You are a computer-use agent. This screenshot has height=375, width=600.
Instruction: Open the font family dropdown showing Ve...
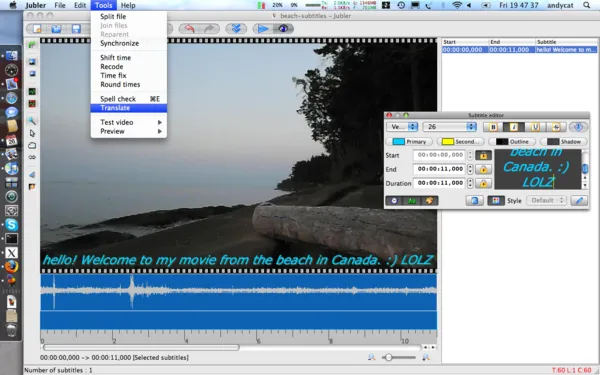click(402, 127)
